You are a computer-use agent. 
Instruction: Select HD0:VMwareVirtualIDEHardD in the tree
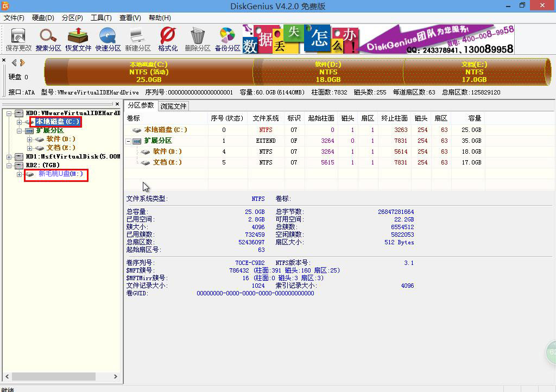coord(73,113)
